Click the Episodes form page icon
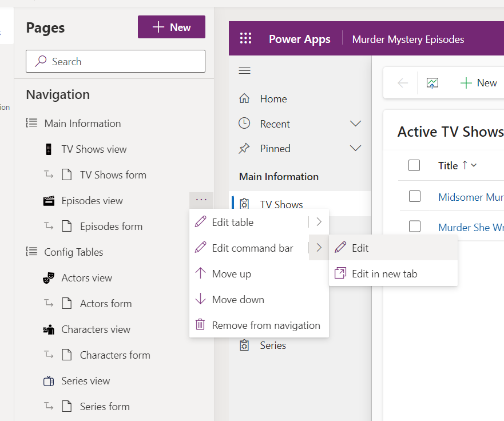 click(66, 226)
